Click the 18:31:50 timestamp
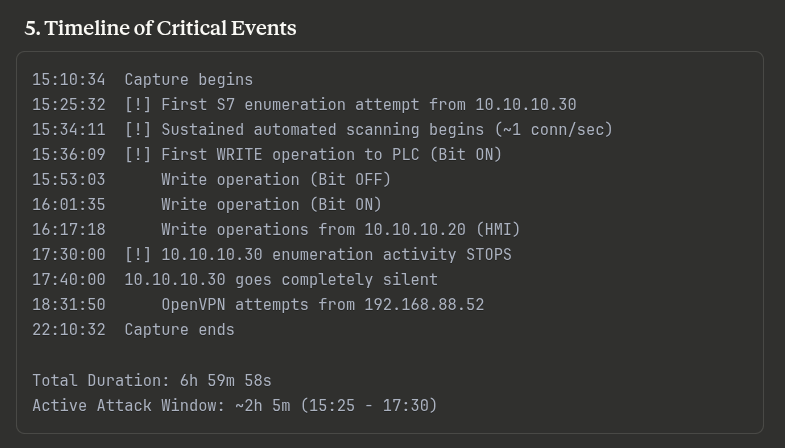This screenshot has height=448, width=785. tap(68, 305)
